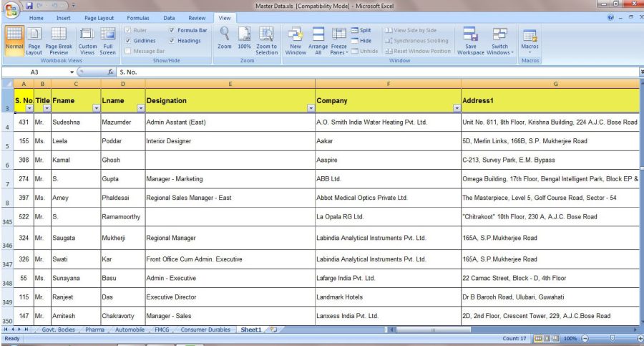
Task: Open the Page Layout ribbon tab
Action: [x=99, y=18]
